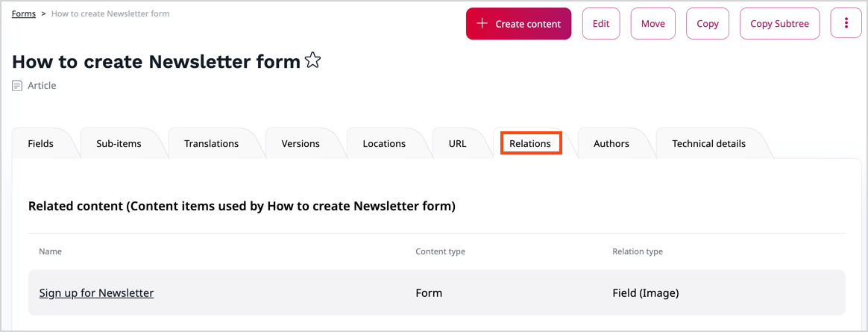This screenshot has height=332, width=868.
Task: View the Authors tab
Action: [611, 143]
